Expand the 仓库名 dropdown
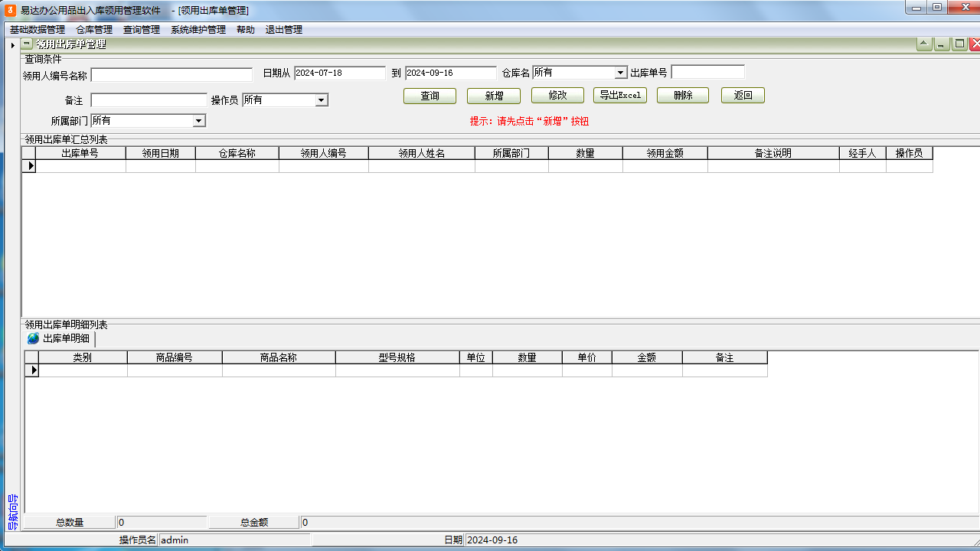This screenshot has width=980, height=551. (x=621, y=73)
